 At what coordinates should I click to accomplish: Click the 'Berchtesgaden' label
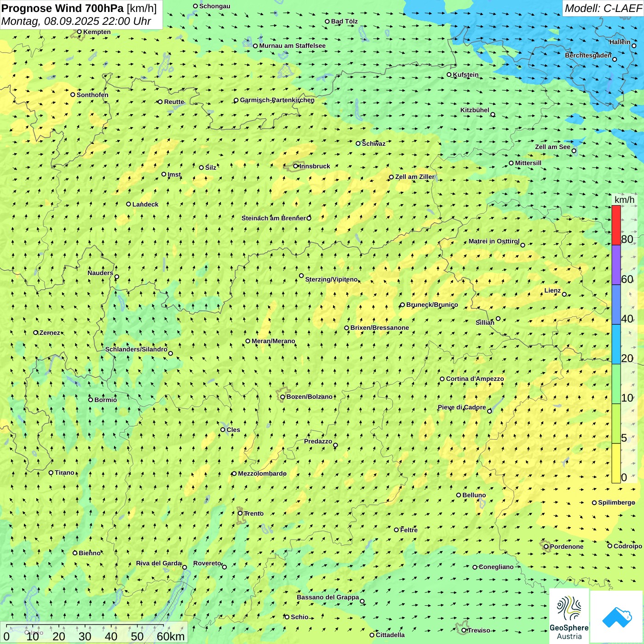tap(588, 55)
